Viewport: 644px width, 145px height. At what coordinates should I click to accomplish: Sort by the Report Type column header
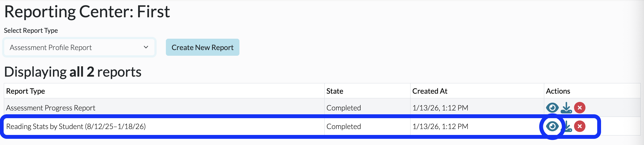[25, 91]
